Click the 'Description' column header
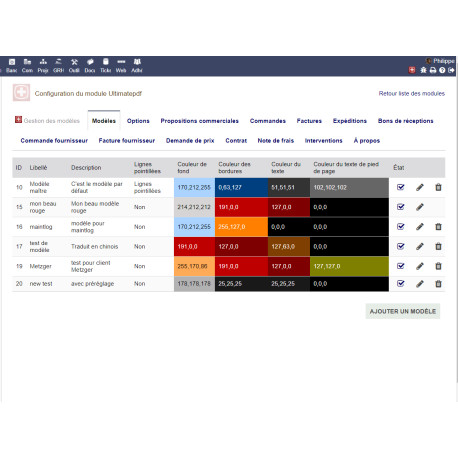This screenshot has width=458, height=458. tap(86, 168)
